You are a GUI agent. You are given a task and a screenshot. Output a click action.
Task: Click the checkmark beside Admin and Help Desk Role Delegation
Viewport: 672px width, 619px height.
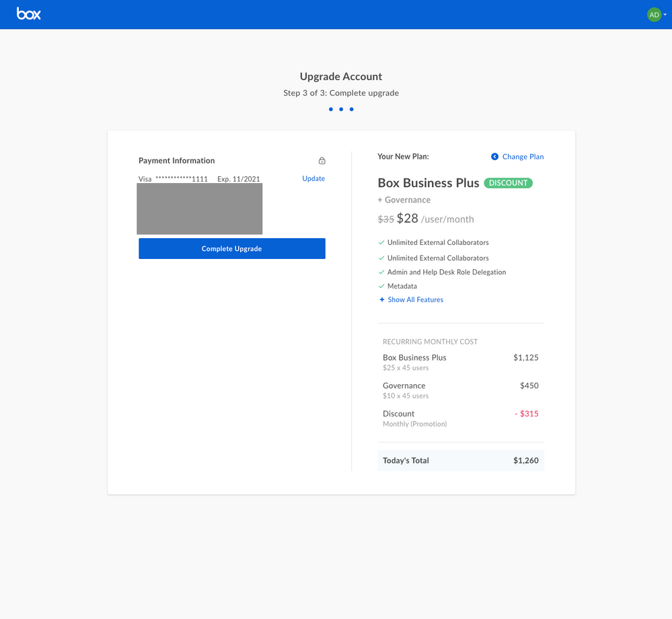click(381, 272)
